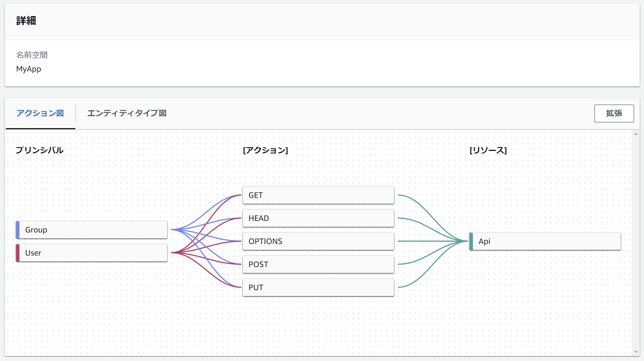Click the GET action node
Screen dimensions: 644x361
[x=318, y=195]
